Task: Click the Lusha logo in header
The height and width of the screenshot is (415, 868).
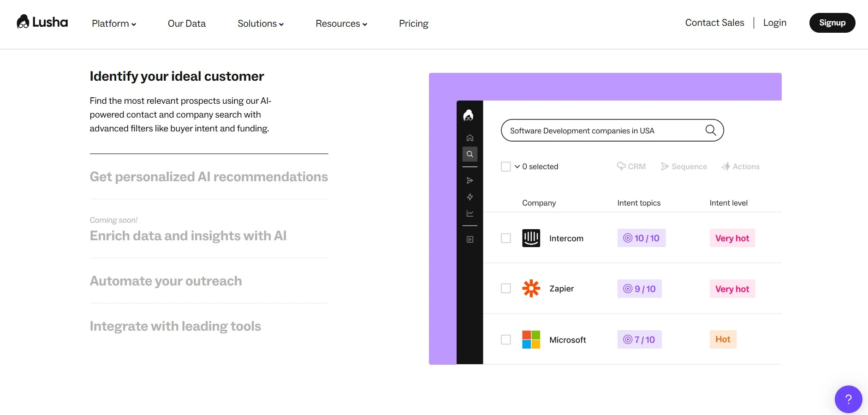Action: [x=42, y=22]
